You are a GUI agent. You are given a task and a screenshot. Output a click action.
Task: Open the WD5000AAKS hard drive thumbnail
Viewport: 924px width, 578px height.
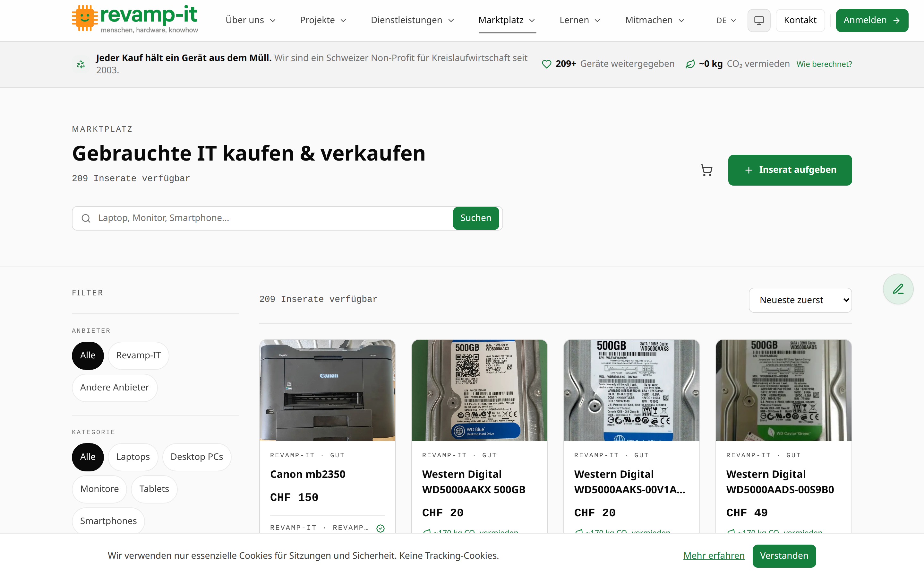click(x=631, y=390)
